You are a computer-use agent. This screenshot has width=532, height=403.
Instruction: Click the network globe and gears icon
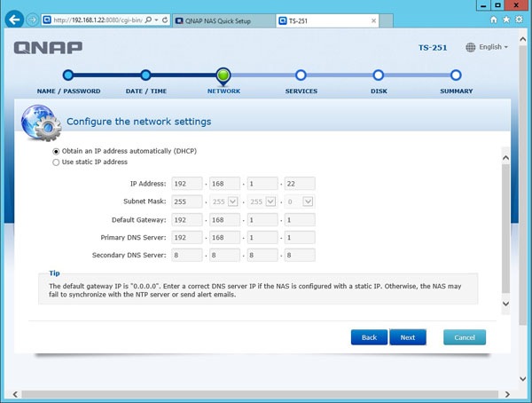coord(41,122)
